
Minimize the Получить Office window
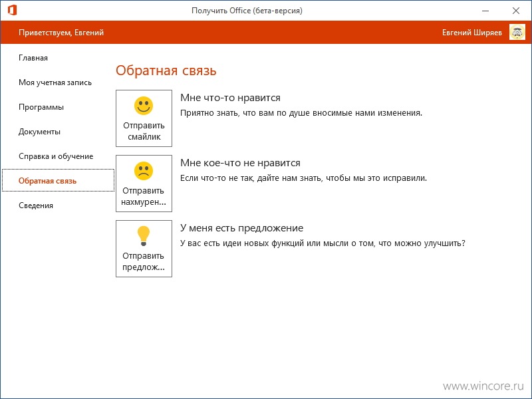[485, 11]
